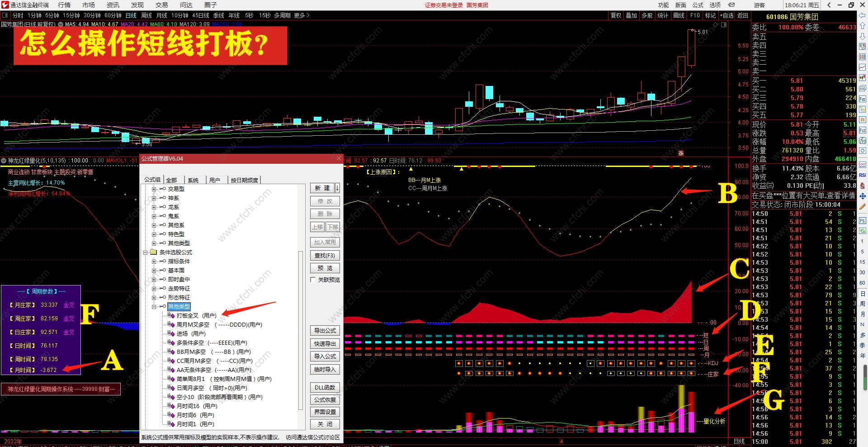Select the 打板金叉 (用户) formula

coord(196,316)
